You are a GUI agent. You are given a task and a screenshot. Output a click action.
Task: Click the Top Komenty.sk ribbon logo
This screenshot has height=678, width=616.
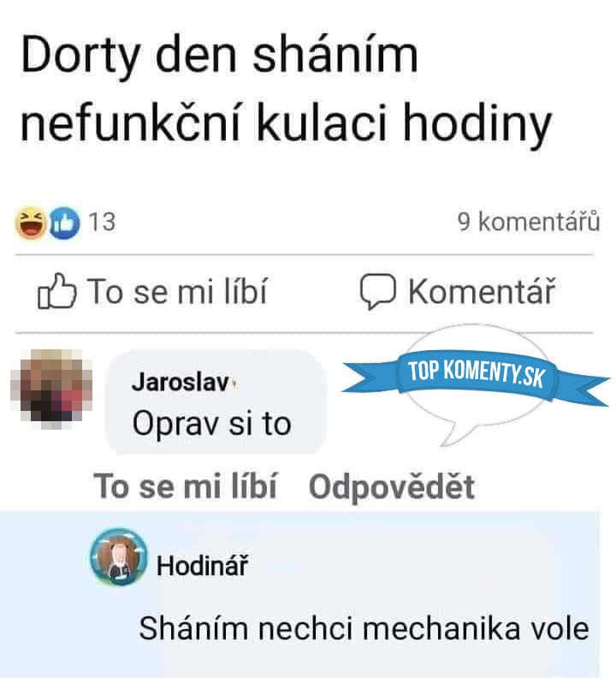click(476, 375)
